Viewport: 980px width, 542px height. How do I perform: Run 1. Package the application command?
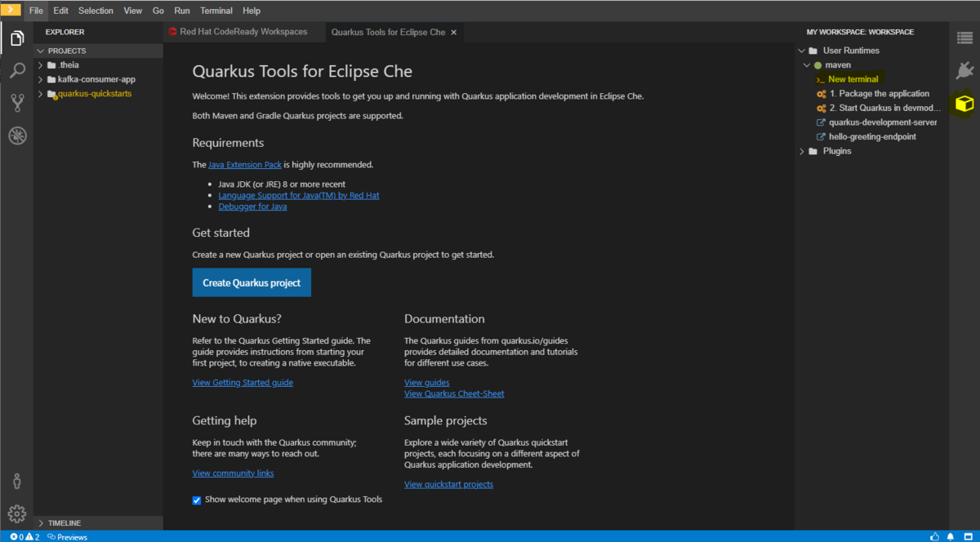pos(879,94)
